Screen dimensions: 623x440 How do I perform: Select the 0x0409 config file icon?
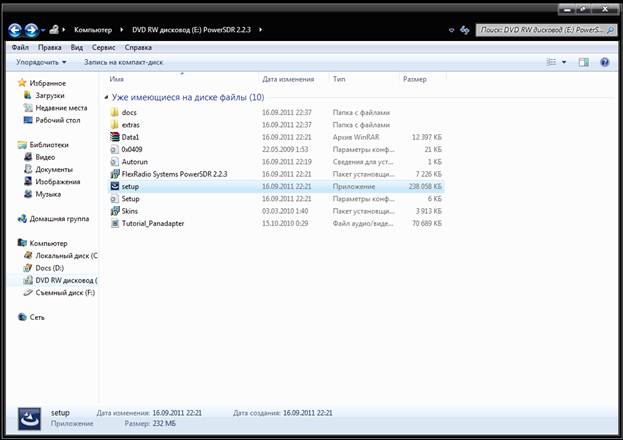pos(115,149)
